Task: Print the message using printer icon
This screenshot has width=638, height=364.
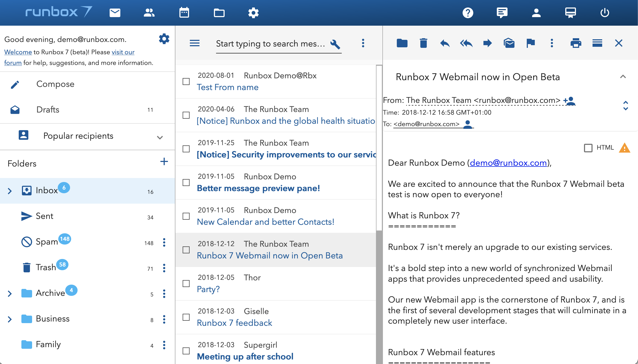Action: 576,43
